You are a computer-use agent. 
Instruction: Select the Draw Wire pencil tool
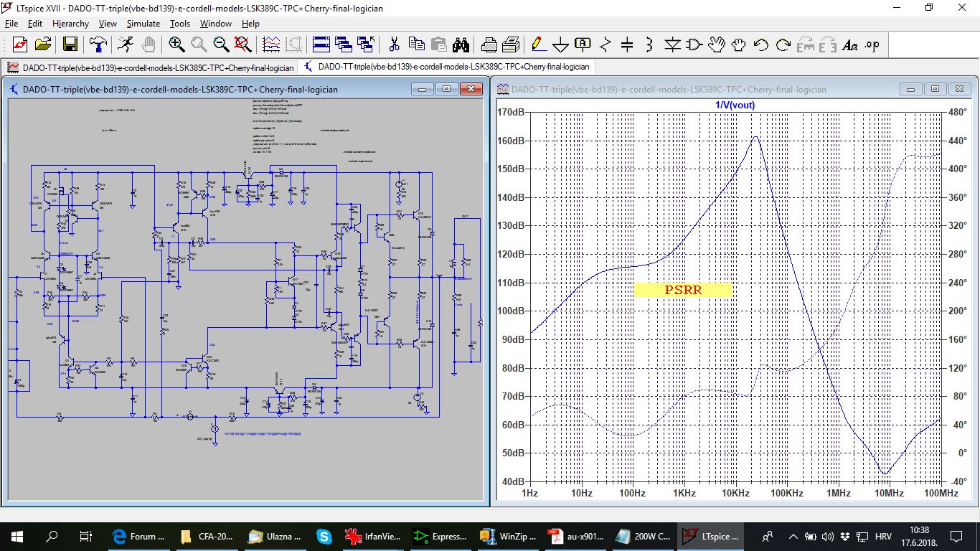coord(538,44)
